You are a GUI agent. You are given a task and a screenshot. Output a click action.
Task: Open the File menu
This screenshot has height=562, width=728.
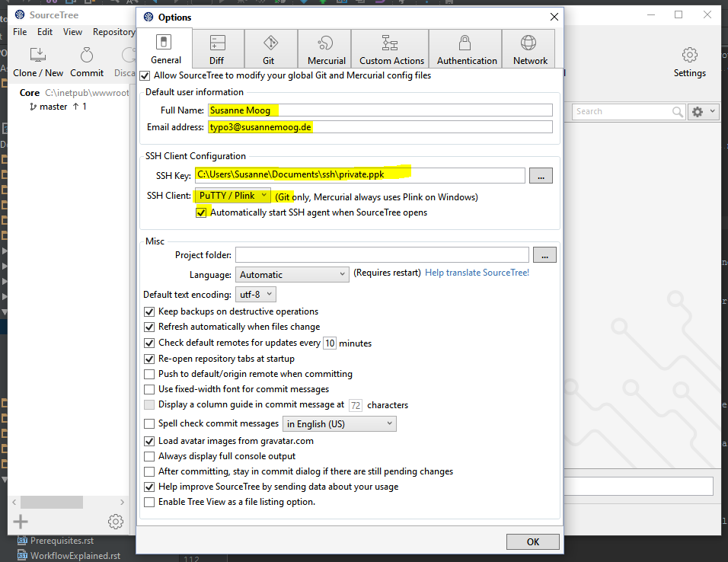click(20, 32)
